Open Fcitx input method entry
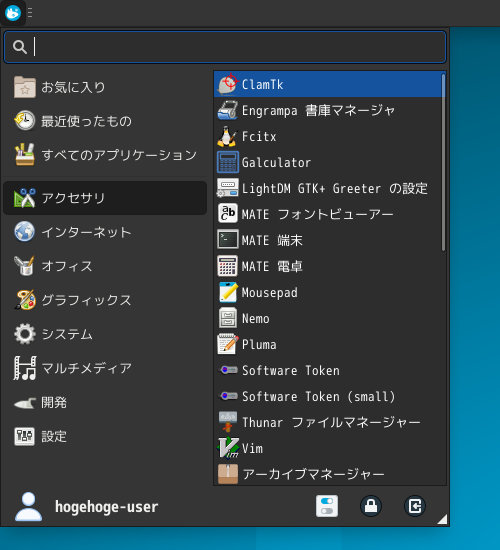This screenshot has height=550, width=500. 329,136
